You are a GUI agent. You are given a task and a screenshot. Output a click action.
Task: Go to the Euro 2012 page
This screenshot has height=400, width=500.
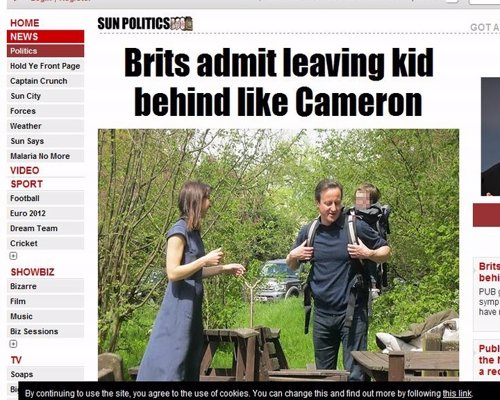45,213
